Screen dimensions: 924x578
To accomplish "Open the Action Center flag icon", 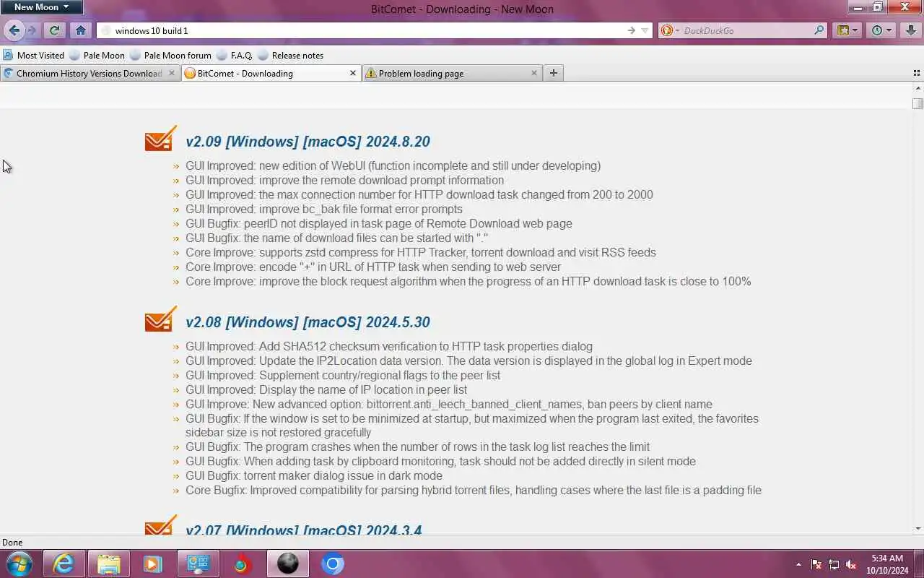I will [x=816, y=564].
